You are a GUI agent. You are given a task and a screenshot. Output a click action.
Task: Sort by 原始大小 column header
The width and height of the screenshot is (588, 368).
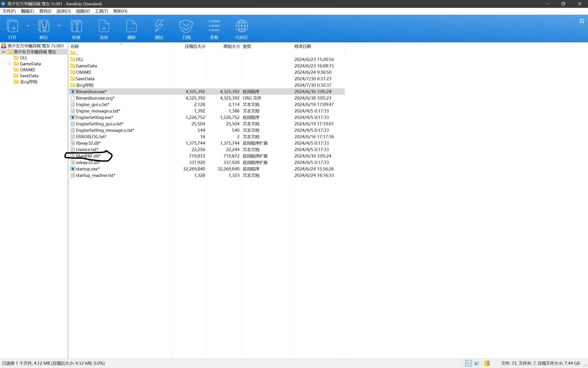pyautogui.click(x=232, y=46)
